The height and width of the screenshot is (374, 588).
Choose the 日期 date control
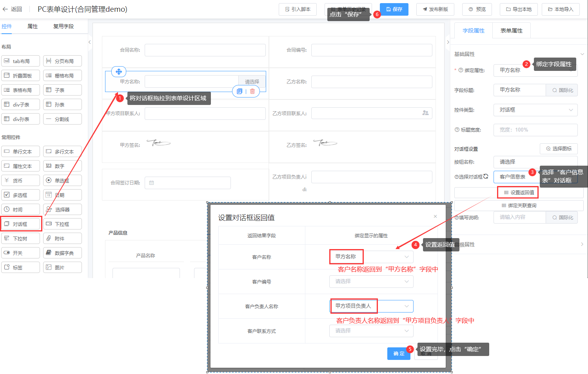62,195
